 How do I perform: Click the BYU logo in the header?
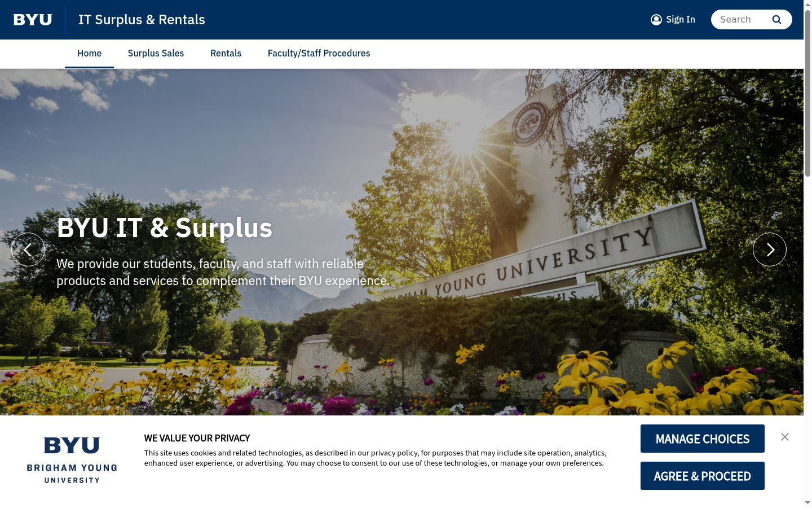[33, 20]
